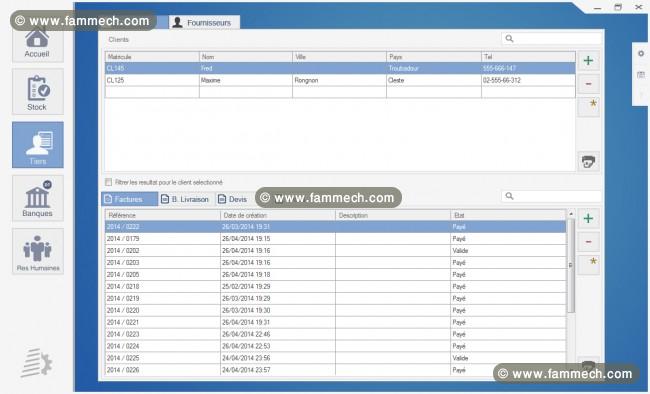Image resolution: width=650 pixels, height=394 pixels.
Task: Click the print icon beside the clients table
Action: click(589, 162)
